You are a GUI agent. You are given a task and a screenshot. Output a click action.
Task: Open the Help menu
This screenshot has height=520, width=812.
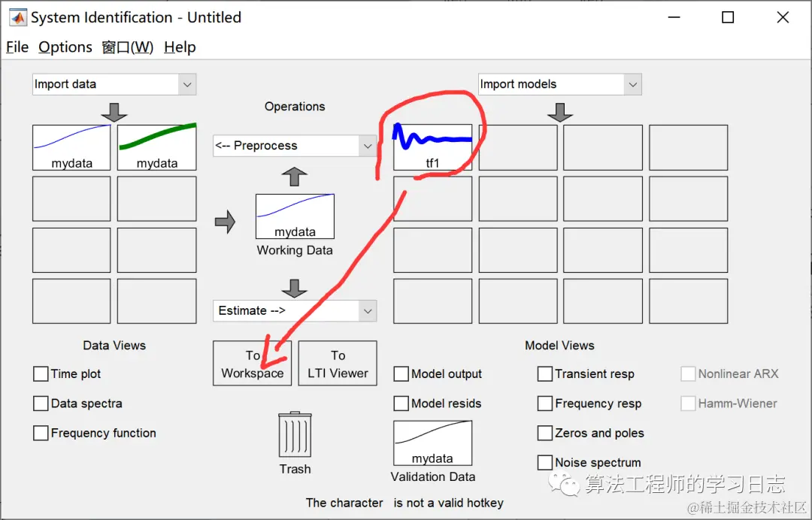pyautogui.click(x=180, y=47)
